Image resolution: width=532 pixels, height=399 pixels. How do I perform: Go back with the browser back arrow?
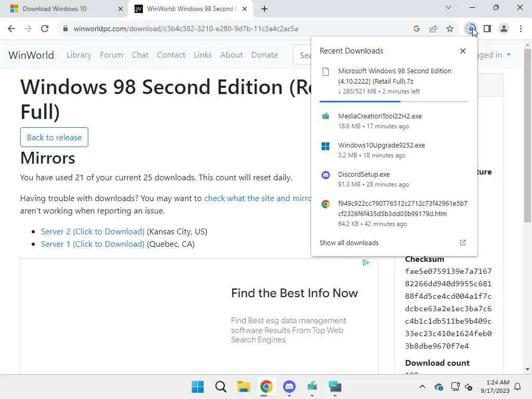[11, 29]
